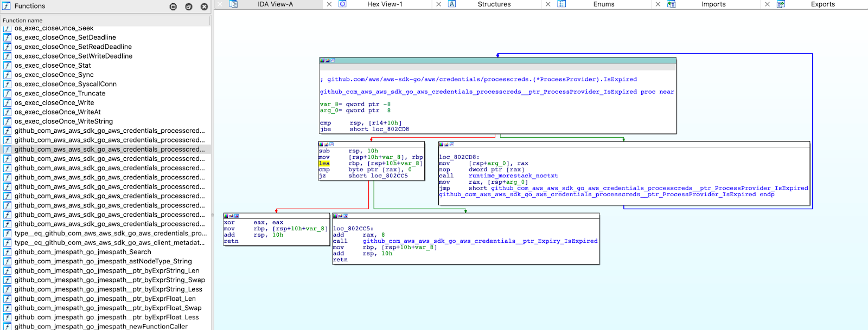
Task: Select jmespath_astNodeType_String in function list
Action: 103,261
